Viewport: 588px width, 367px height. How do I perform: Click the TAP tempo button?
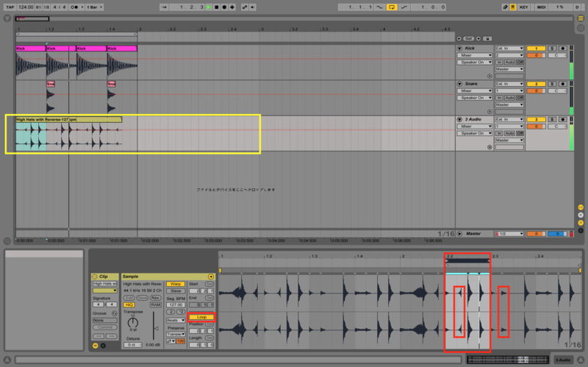coord(10,7)
